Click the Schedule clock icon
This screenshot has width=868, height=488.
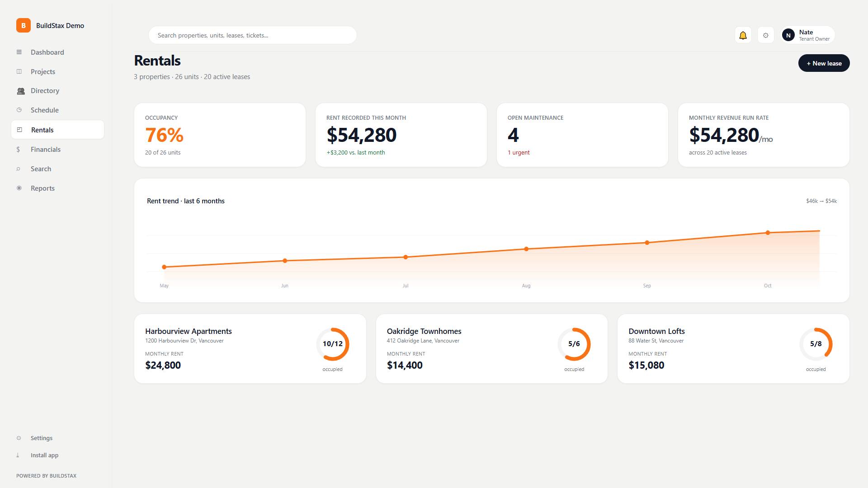point(19,110)
